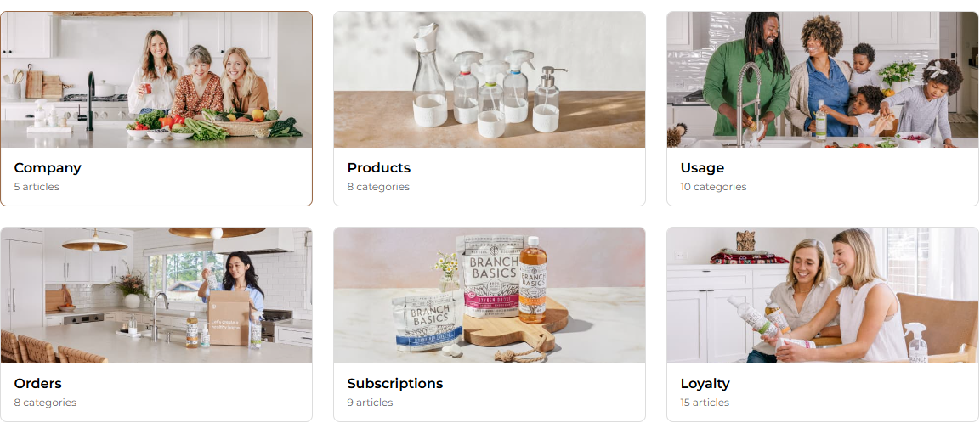Click the "15 articles" text under Loyalty
The width and height of the screenshot is (980, 428).
coord(705,403)
